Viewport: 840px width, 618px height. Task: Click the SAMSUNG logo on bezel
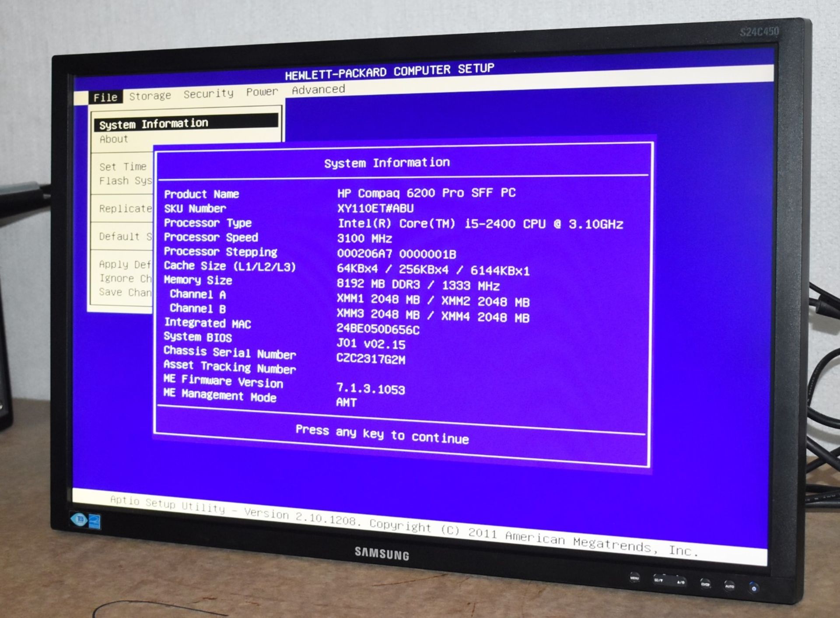tap(381, 554)
